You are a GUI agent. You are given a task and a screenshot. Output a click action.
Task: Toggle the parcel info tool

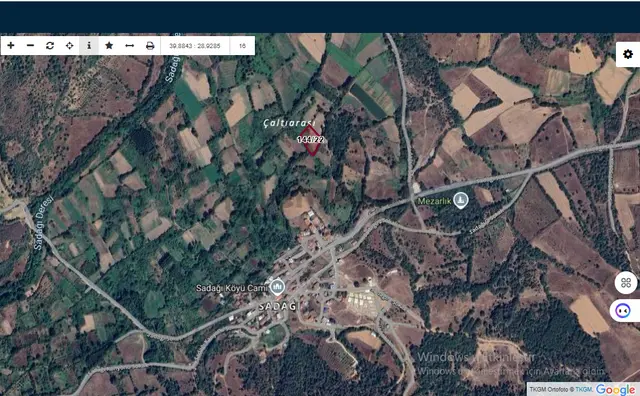click(x=89, y=45)
